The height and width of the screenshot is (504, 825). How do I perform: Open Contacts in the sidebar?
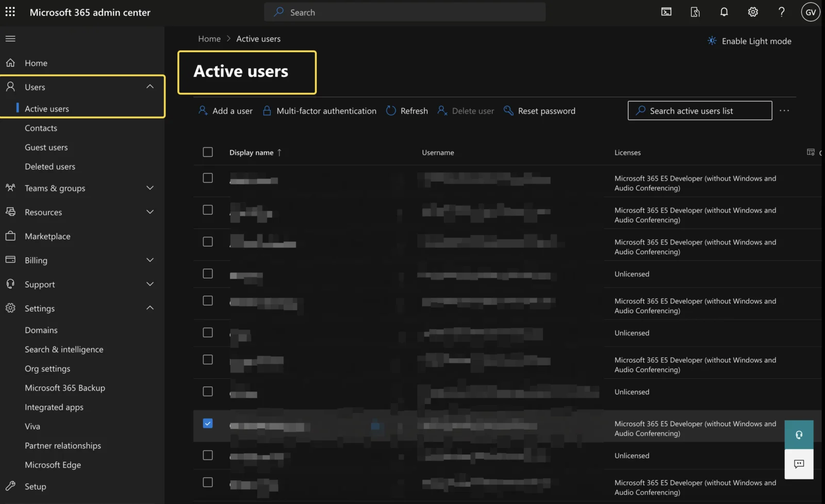tap(41, 128)
